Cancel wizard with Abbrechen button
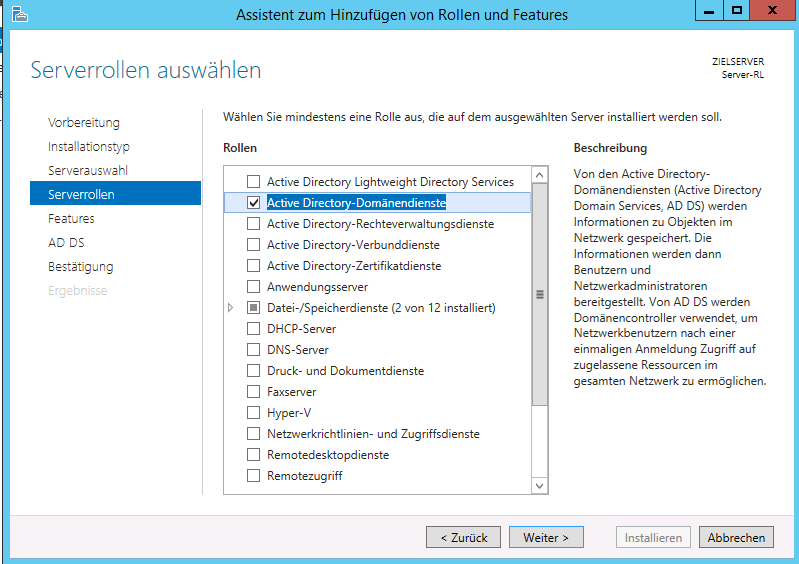The width and height of the screenshot is (799, 564). 736,537
